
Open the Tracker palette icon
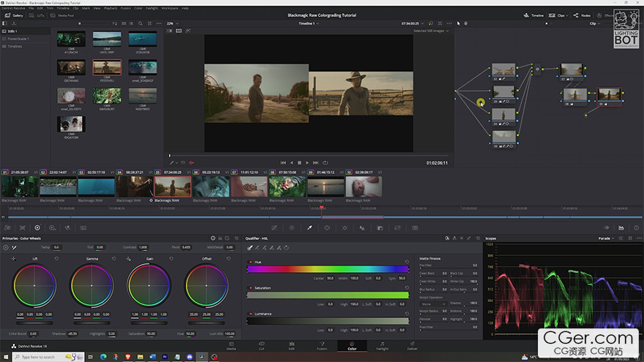(x=345, y=227)
